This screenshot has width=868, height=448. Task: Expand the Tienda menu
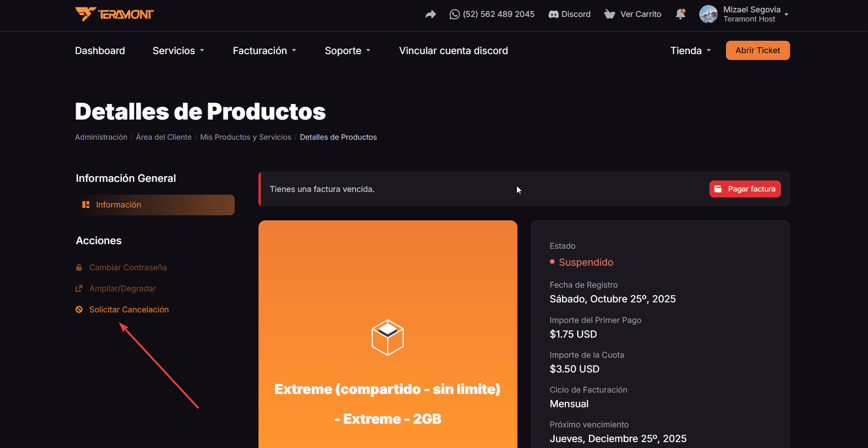[691, 50]
